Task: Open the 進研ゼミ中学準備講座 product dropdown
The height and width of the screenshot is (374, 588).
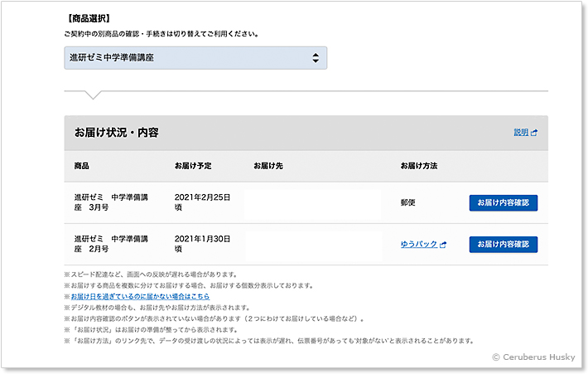Action: tap(195, 58)
